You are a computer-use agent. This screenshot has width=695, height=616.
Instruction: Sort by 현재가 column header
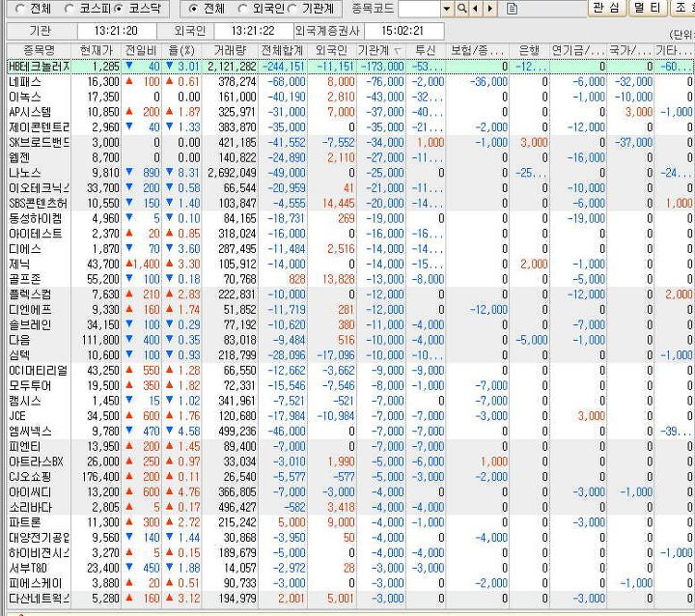[x=97, y=50]
